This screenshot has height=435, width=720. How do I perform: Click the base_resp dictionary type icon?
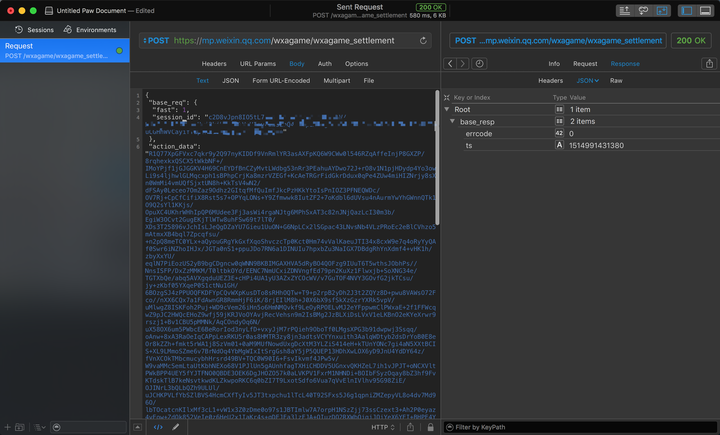tap(559, 121)
